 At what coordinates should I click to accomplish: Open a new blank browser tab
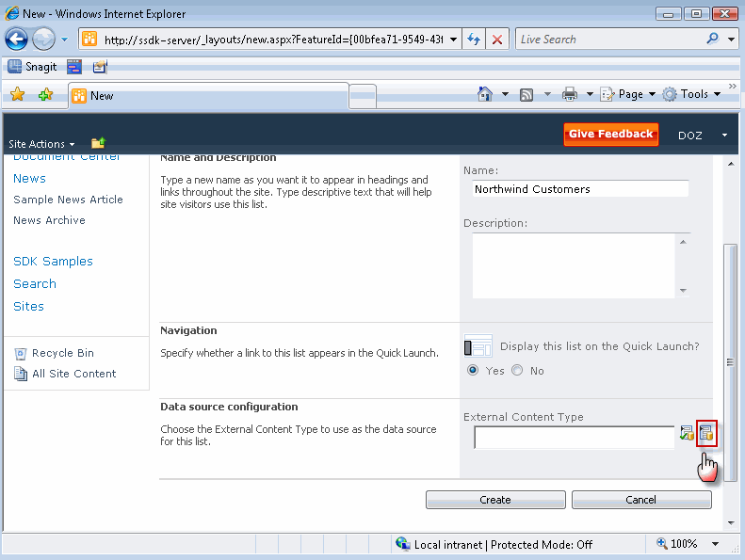(x=363, y=96)
